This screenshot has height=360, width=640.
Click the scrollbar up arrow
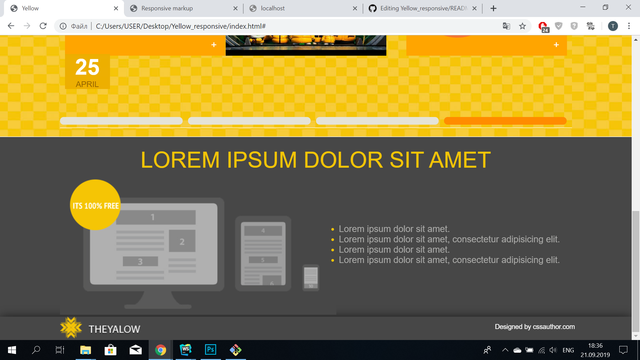click(x=636, y=39)
